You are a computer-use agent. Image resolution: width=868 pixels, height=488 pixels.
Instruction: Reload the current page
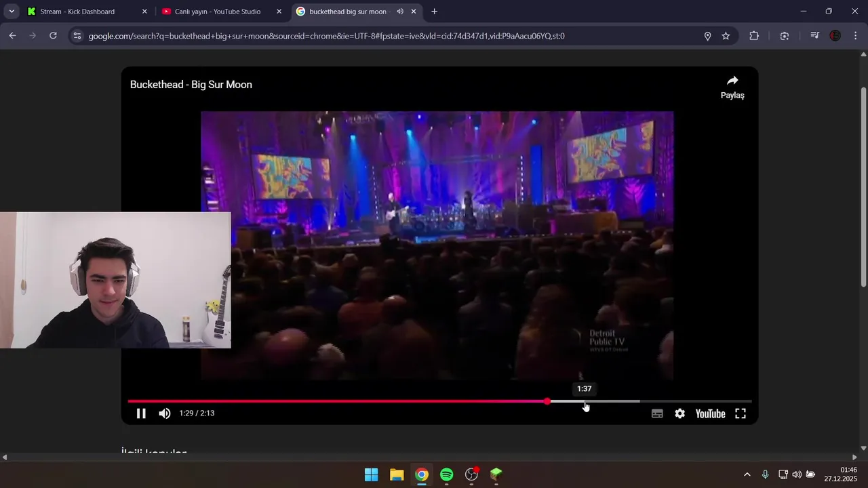click(53, 36)
